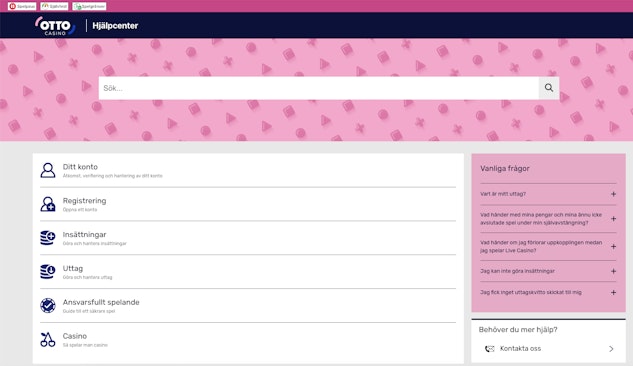Click 'Göra och hantera insättningar' subtitle
This screenshot has height=366, width=633.
click(95, 244)
